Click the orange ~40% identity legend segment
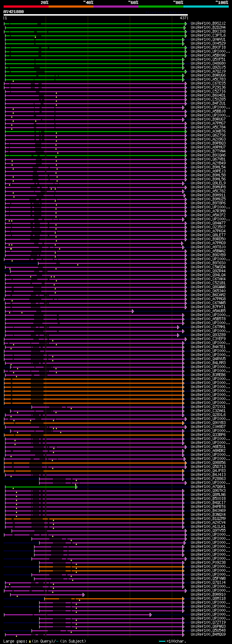Viewport: 232px width, 644px height. pyautogui.click(x=71, y=7)
